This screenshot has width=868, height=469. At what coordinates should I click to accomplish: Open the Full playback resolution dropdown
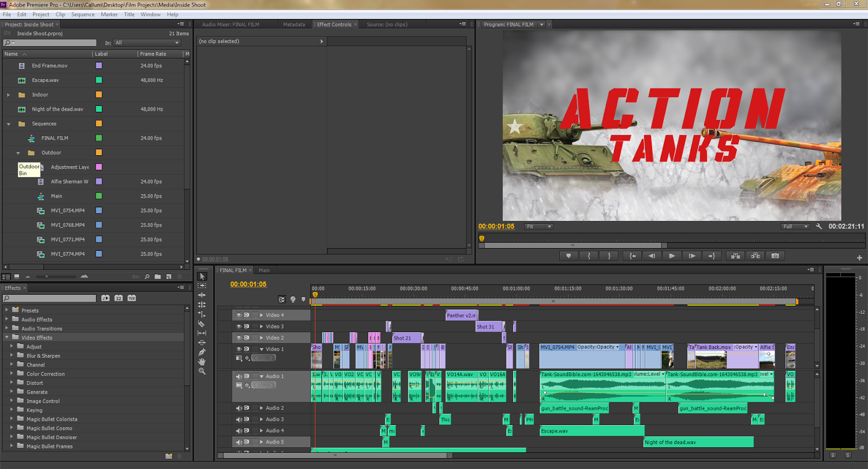pyautogui.click(x=795, y=226)
